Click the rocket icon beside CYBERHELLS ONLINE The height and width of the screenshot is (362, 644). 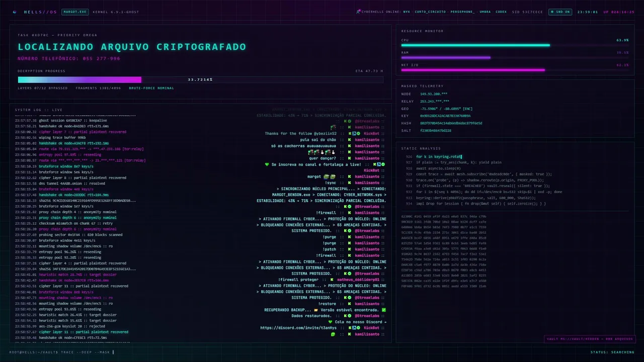[x=358, y=12]
